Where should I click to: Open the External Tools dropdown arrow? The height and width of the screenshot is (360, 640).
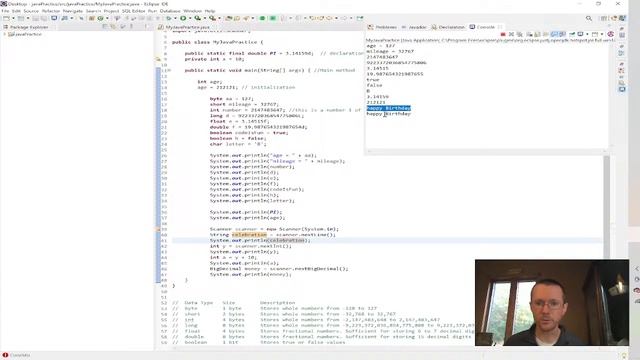[219, 18]
